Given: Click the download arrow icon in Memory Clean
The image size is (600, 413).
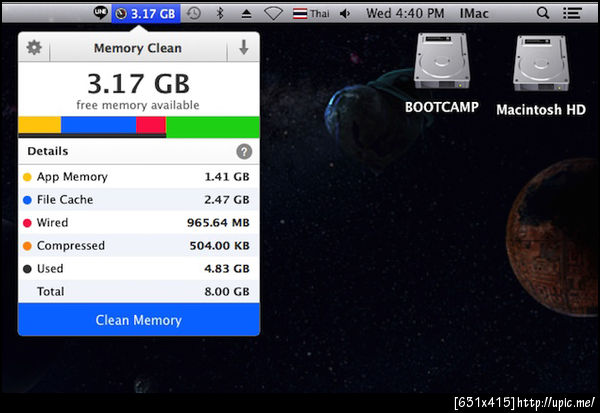Looking at the screenshot, I should (244, 47).
